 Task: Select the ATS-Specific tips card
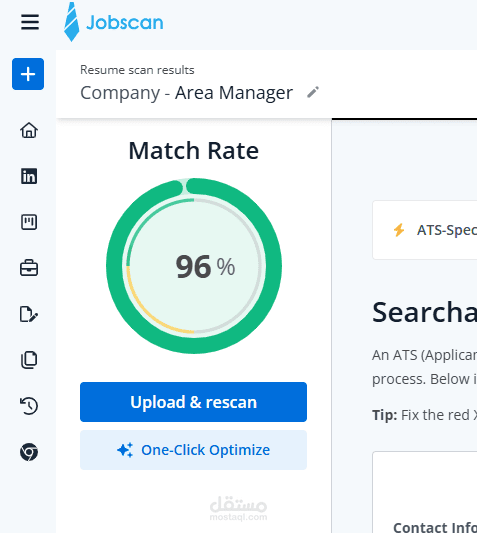[x=425, y=230]
